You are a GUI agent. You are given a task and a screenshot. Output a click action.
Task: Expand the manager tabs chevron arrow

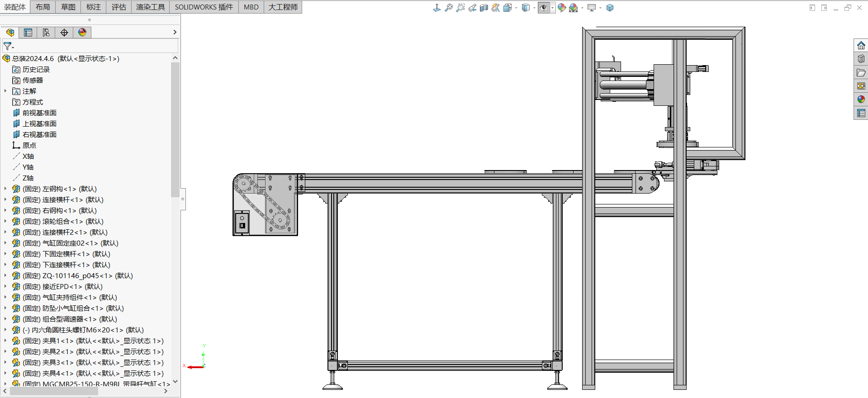(175, 32)
